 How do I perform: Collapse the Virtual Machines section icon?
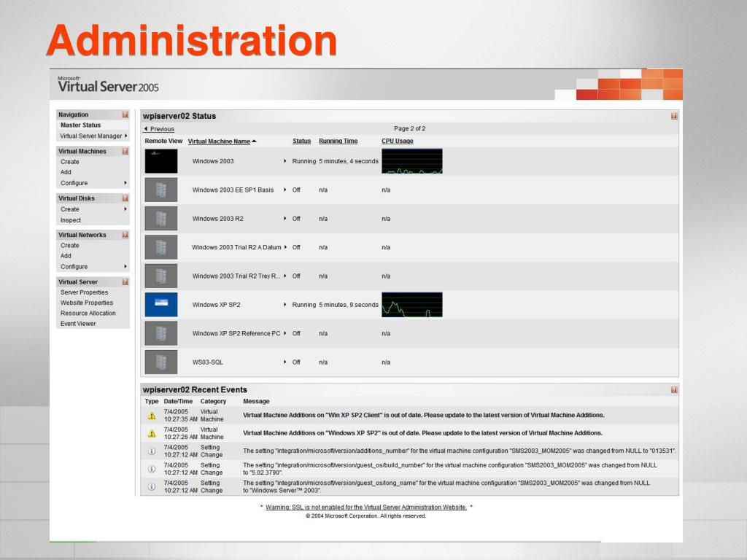tap(125, 152)
